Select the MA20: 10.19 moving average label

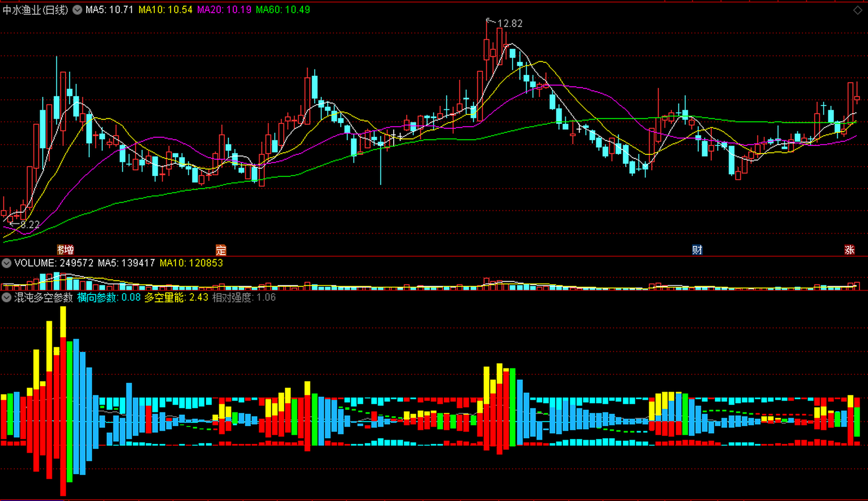coord(224,10)
